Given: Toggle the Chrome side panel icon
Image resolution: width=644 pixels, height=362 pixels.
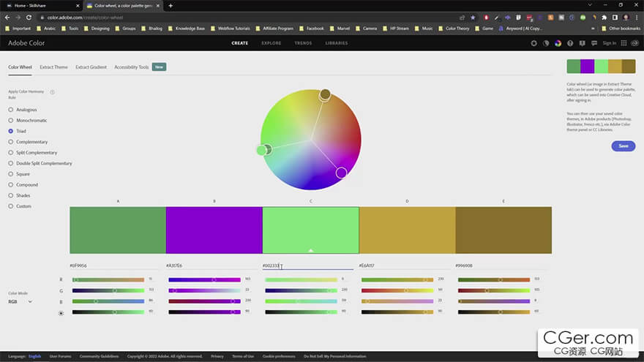Looking at the screenshot, I should [615, 18].
